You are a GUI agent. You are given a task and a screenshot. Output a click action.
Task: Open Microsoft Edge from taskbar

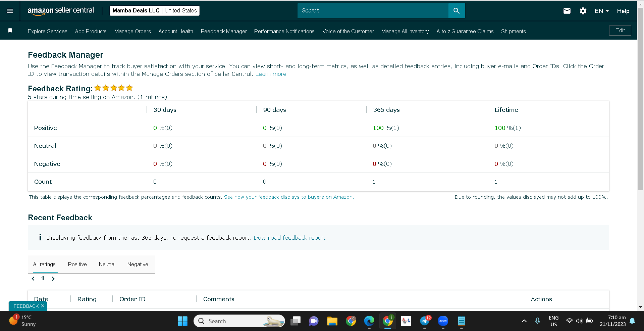point(369,321)
